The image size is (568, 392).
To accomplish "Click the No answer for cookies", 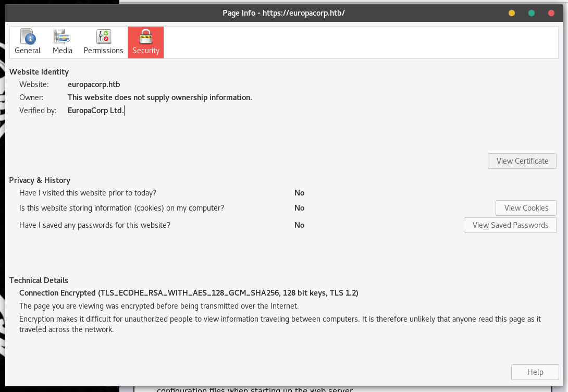I will [x=299, y=208].
